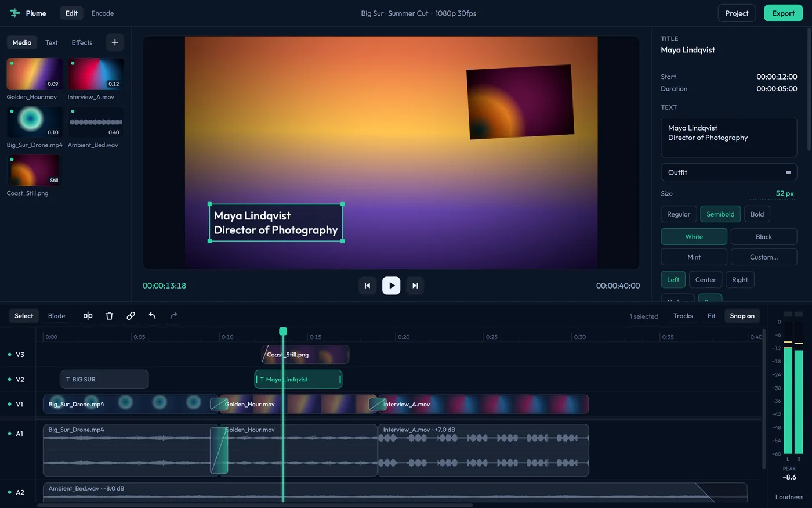Screen dimensions: 812x508
Task: Skip to the previous frame
Action: pos(367,286)
